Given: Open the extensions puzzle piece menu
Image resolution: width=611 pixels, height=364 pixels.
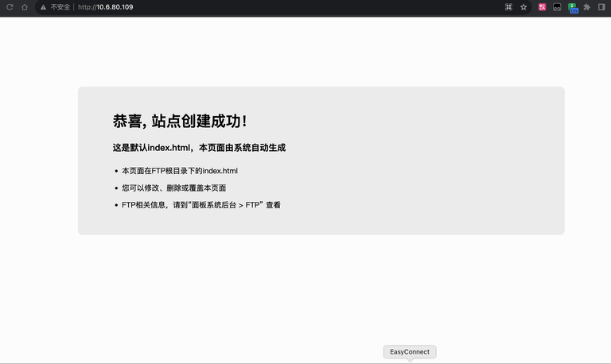Looking at the screenshot, I should (x=587, y=7).
